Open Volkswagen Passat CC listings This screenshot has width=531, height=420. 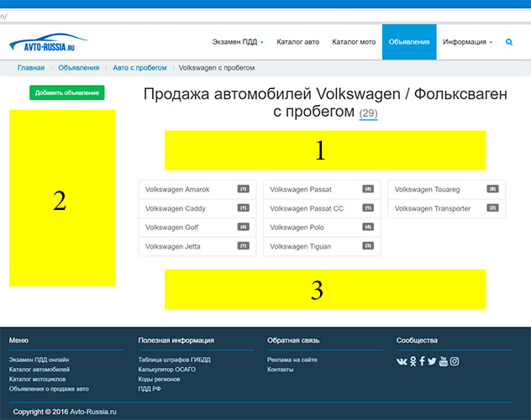click(x=322, y=208)
